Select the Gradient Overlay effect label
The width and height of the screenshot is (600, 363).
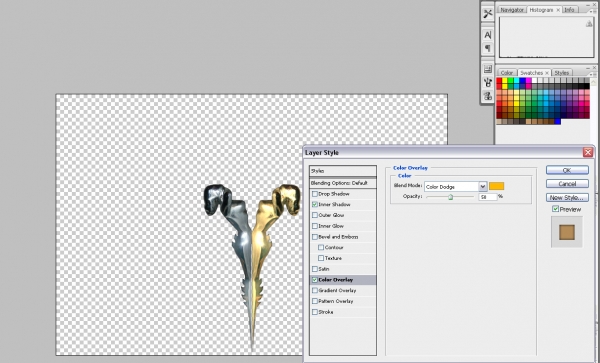tap(337, 290)
